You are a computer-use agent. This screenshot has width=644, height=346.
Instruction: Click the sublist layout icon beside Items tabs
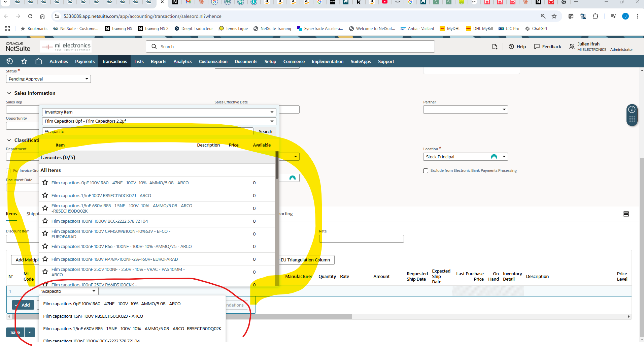(626, 214)
